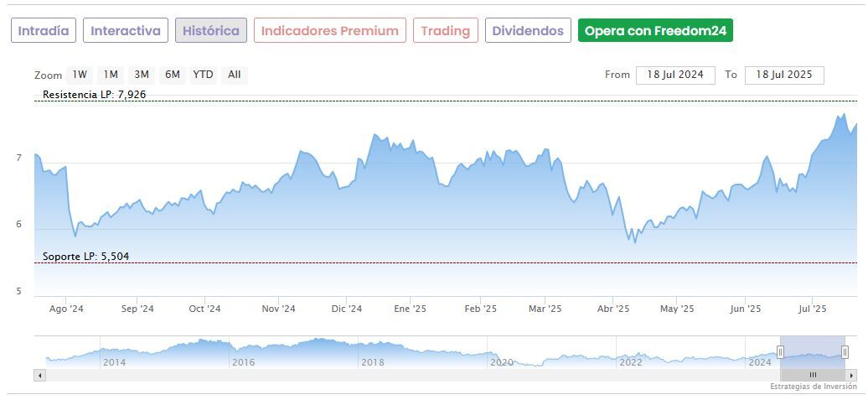Click the To date field

tap(784, 75)
